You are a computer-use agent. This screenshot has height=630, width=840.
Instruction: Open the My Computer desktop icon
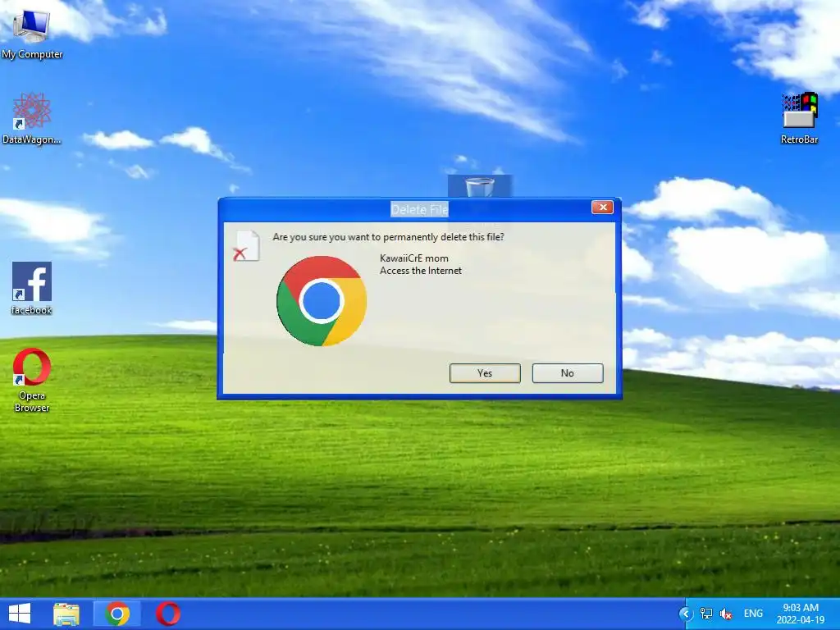pyautogui.click(x=32, y=33)
